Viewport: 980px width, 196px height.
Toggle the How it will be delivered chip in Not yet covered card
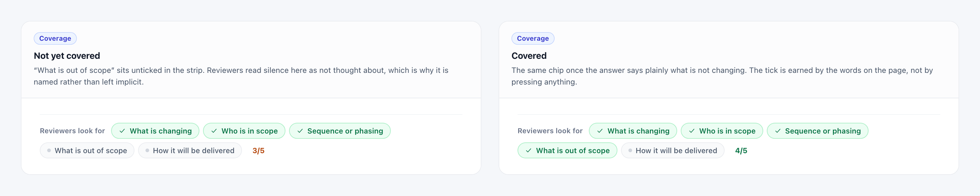pos(190,151)
